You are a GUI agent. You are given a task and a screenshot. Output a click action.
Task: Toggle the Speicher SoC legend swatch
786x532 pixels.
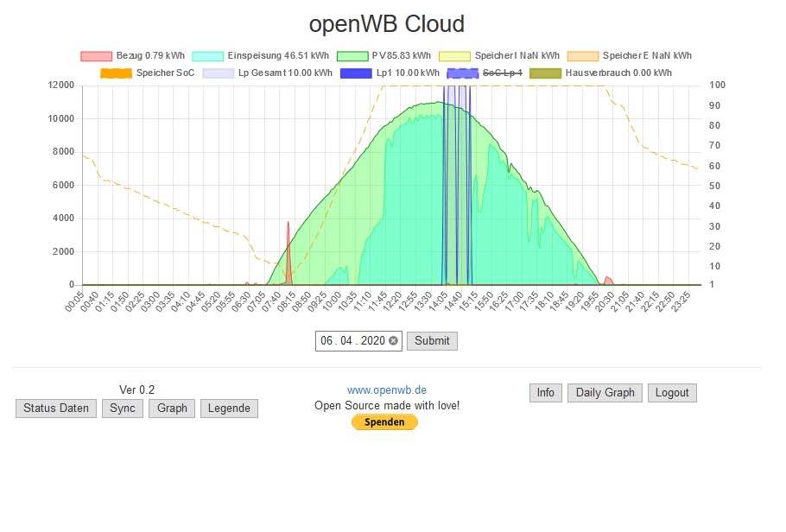pos(116,73)
